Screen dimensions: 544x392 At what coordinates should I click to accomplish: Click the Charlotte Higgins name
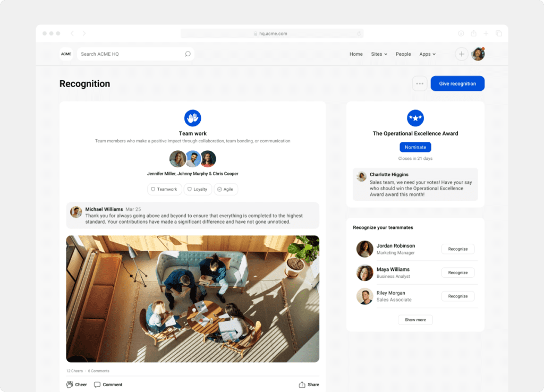[389, 175]
